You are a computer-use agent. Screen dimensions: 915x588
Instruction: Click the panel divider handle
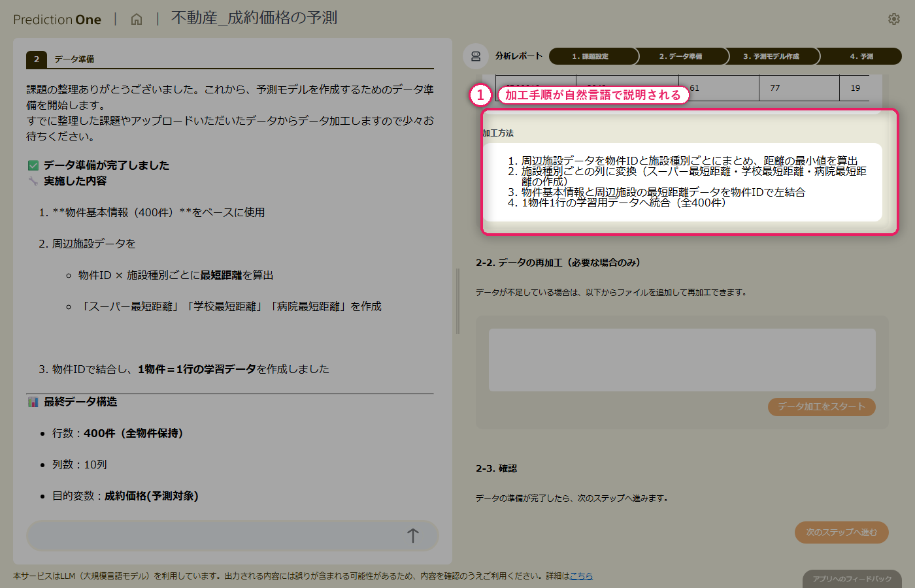457,301
